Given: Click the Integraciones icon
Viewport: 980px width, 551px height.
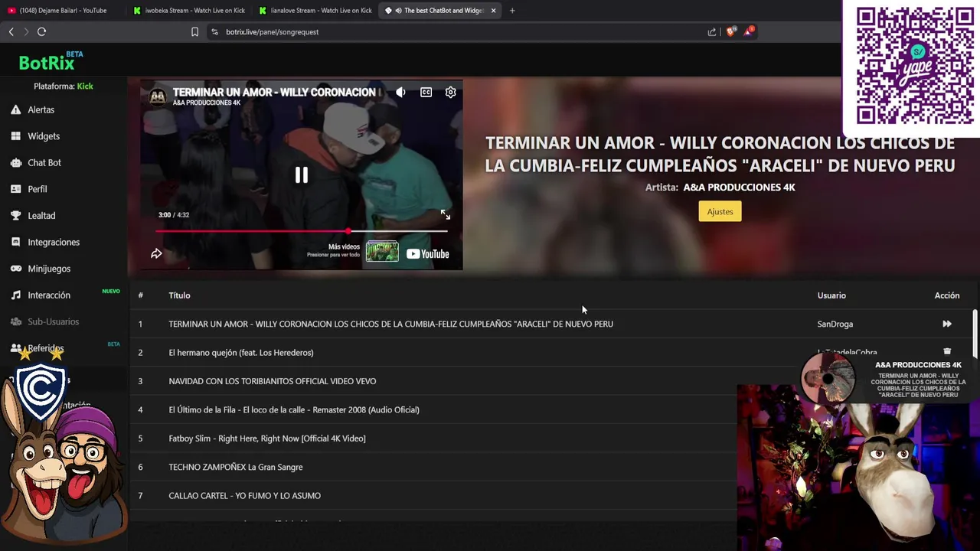Looking at the screenshot, I should pos(15,242).
